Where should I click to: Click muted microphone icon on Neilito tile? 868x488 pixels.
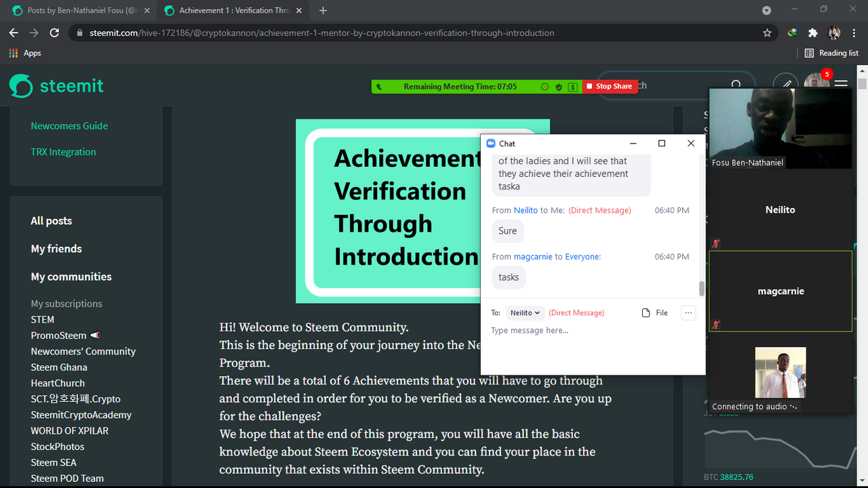[x=715, y=243]
